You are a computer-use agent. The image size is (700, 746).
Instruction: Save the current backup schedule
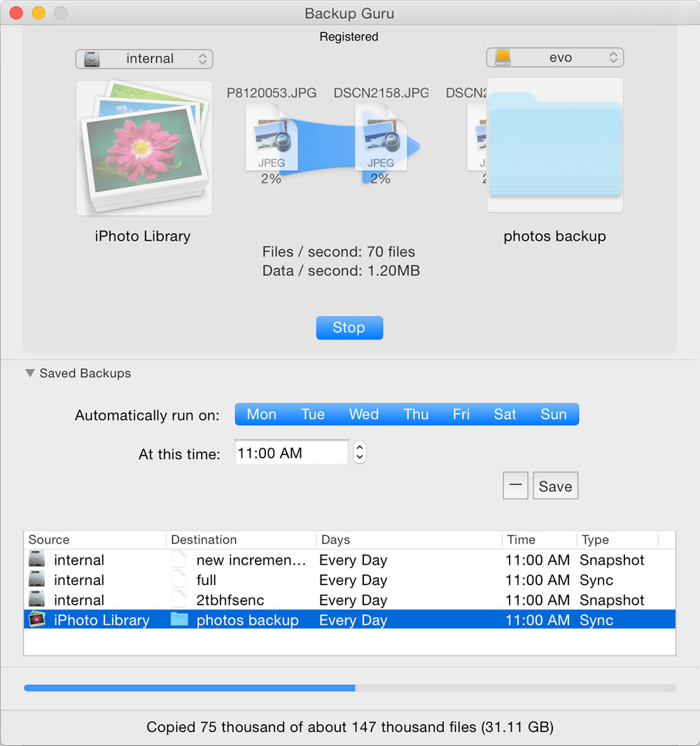pyautogui.click(x=555, y=485)
